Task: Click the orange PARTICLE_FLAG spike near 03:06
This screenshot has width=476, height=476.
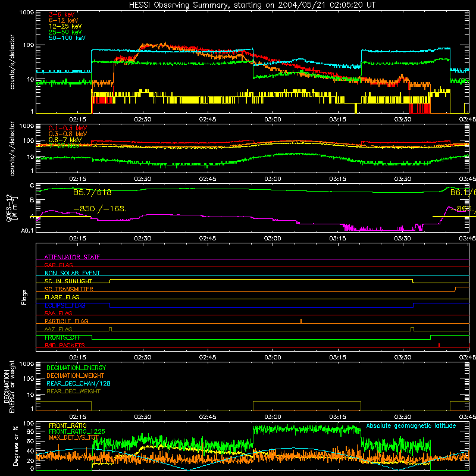Action: click(301, 321)
